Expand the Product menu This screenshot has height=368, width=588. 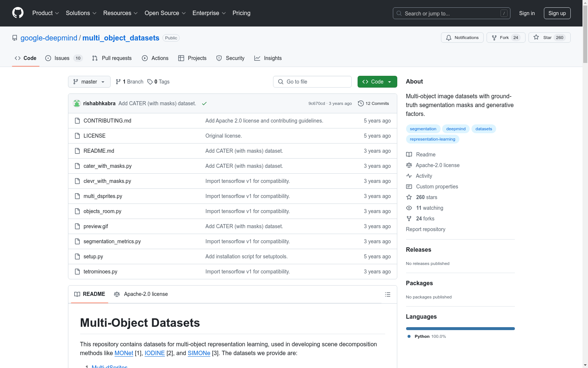46,13
